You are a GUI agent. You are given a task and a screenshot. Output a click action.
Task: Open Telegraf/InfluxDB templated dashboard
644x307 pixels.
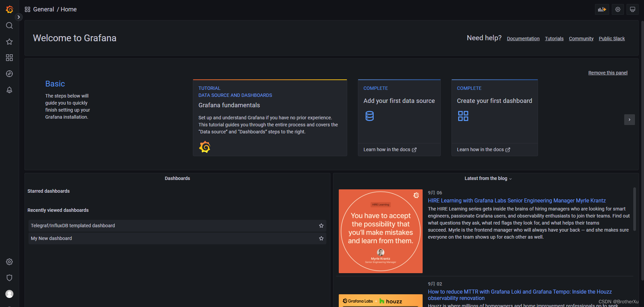[177, 226]
